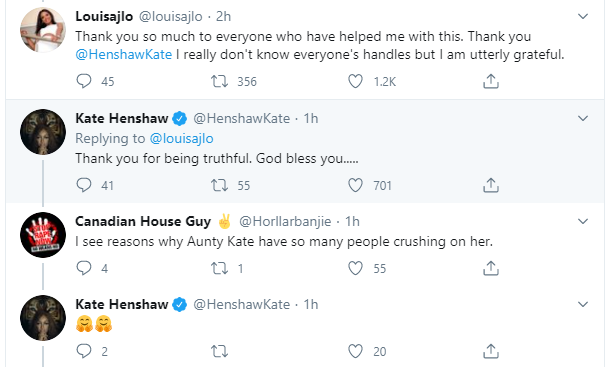Open chevron menu on Canadian House Guy's tweet
610x367 pixels.
[582, 221]
